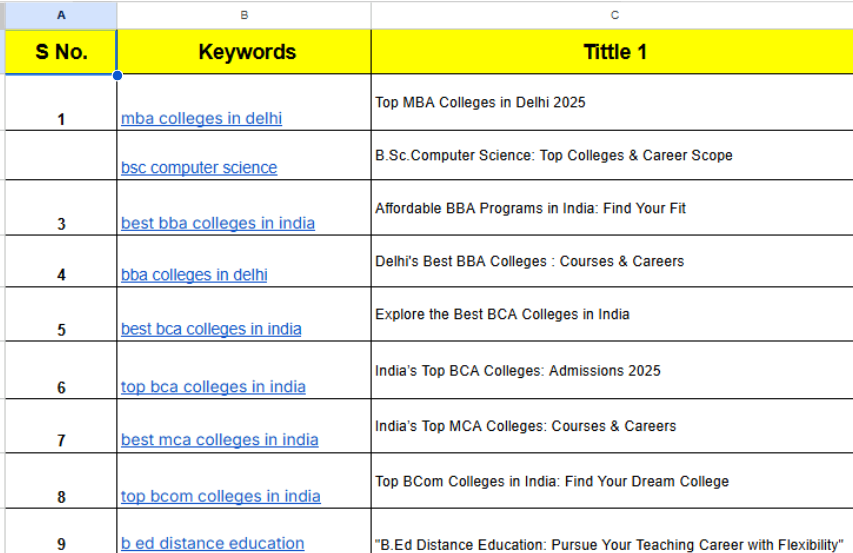This screenshot has width=853, height=553.
Task: Click the 'Tittle 1' header cell
Action: 612,52
